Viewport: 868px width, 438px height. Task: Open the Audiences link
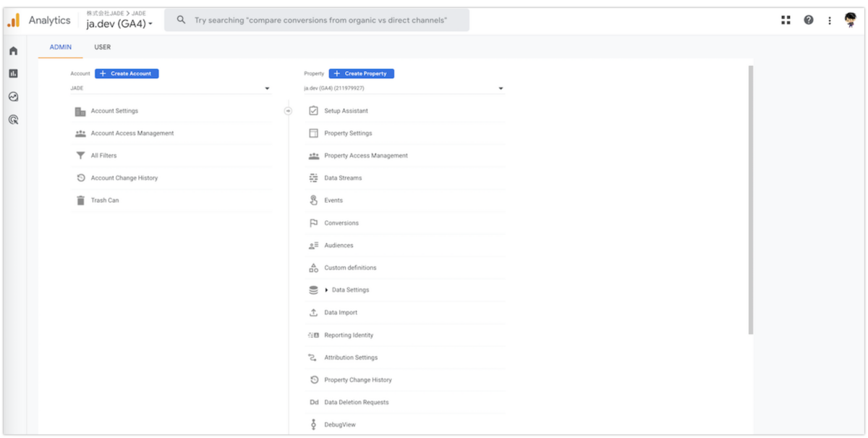pos(339,245)
